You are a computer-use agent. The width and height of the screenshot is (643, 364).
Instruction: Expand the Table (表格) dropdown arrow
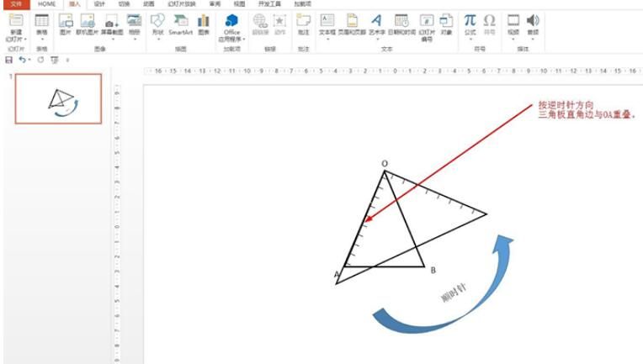42,40
